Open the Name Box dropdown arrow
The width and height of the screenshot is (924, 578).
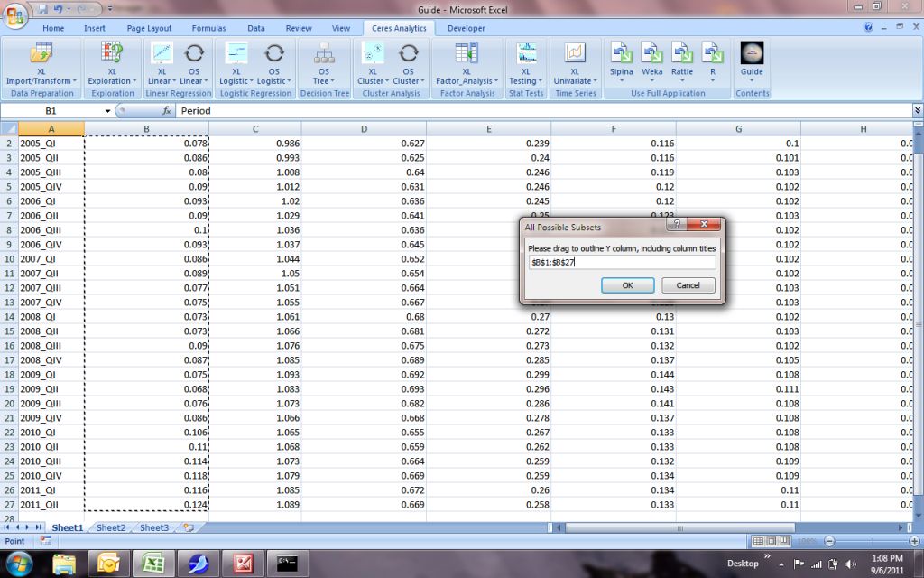coord(108,111)
